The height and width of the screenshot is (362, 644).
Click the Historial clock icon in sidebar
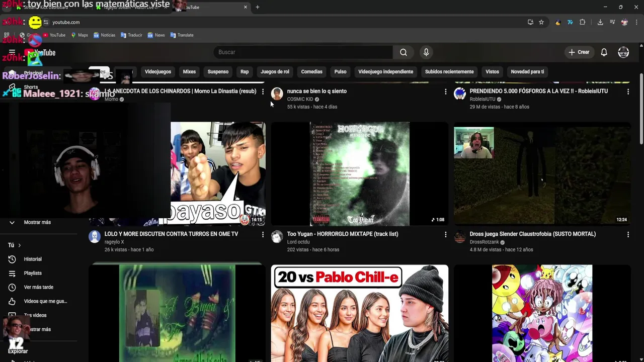click(12, 259)
